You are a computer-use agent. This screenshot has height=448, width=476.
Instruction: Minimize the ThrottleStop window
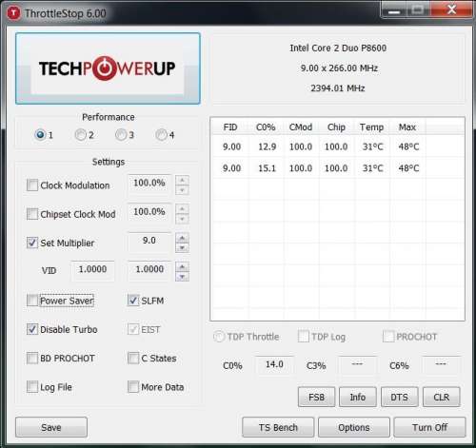pos(394,10)
